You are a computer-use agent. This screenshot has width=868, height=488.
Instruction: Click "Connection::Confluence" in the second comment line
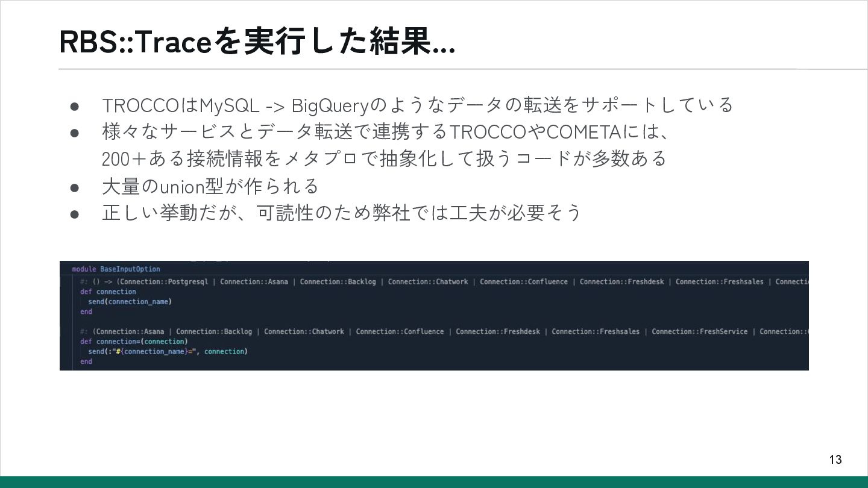point(400,331)
